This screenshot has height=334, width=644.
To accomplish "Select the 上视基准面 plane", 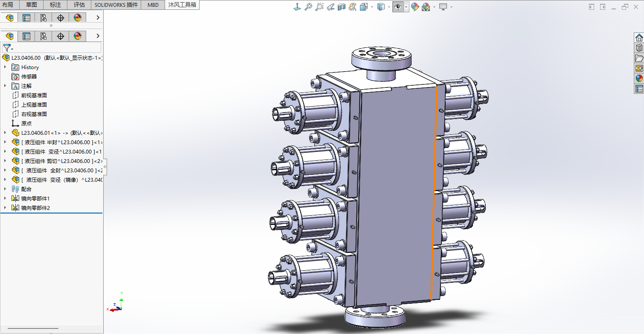I will click(x=34, y=105).
